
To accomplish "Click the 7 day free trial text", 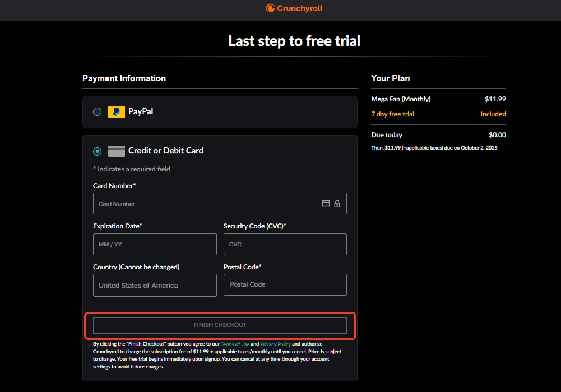I will 393,114.
